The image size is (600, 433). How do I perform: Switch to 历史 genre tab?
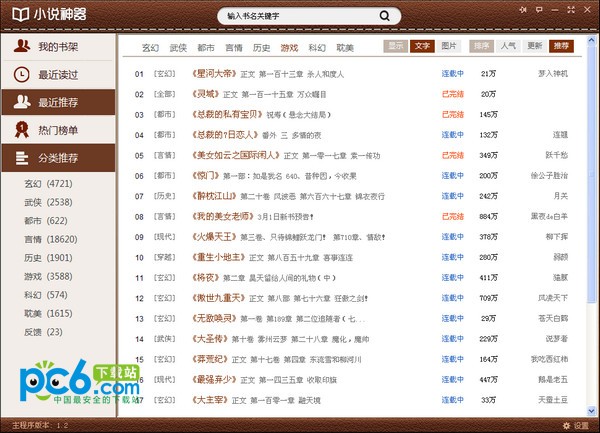pos(261,48)
